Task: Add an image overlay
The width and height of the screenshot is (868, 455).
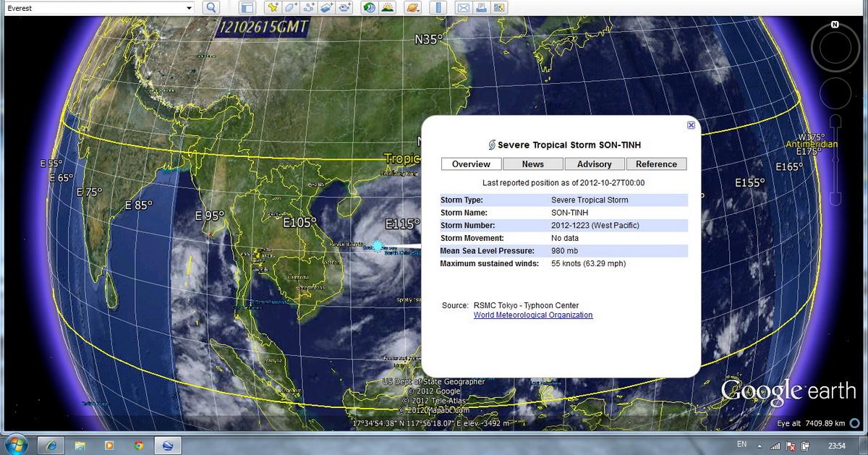Action: click(327, 7)
